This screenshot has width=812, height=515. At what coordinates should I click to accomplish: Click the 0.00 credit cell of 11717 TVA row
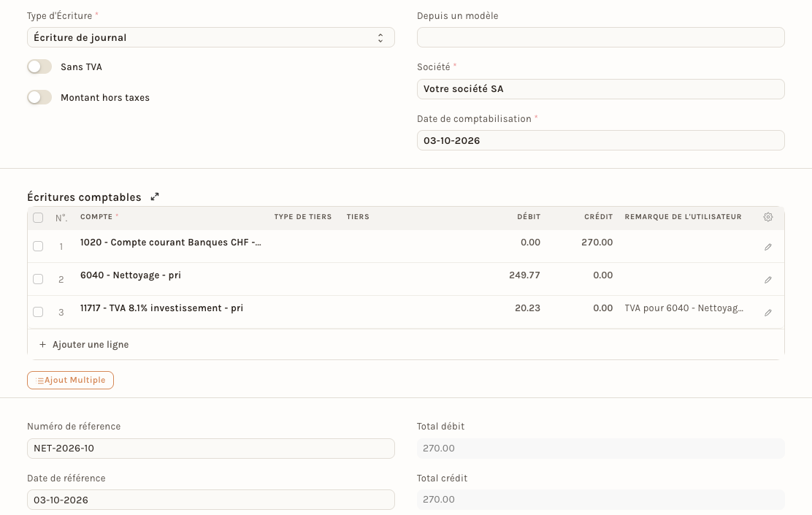(602, 308)
